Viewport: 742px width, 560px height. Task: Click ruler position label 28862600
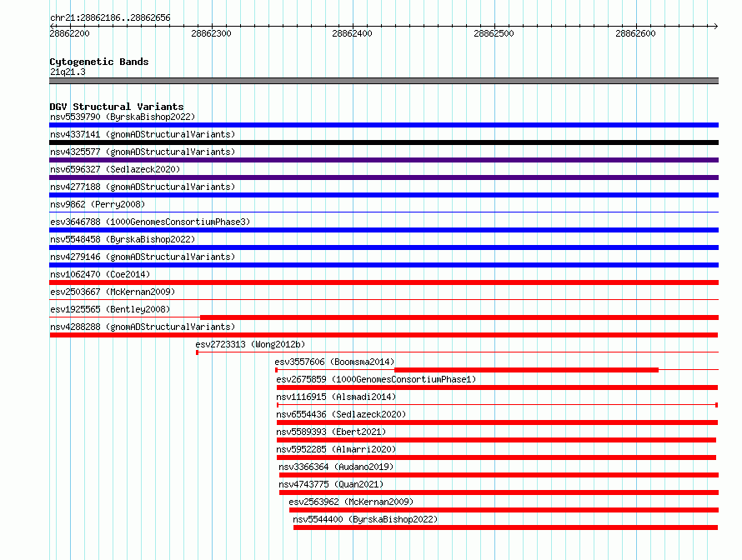tap(635, 33)
